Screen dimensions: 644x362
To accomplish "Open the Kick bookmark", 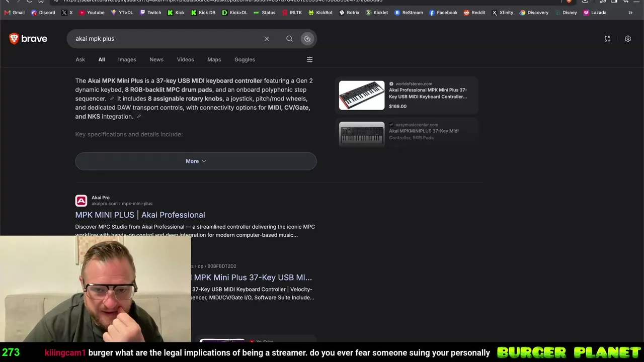I will pos(176,13).
